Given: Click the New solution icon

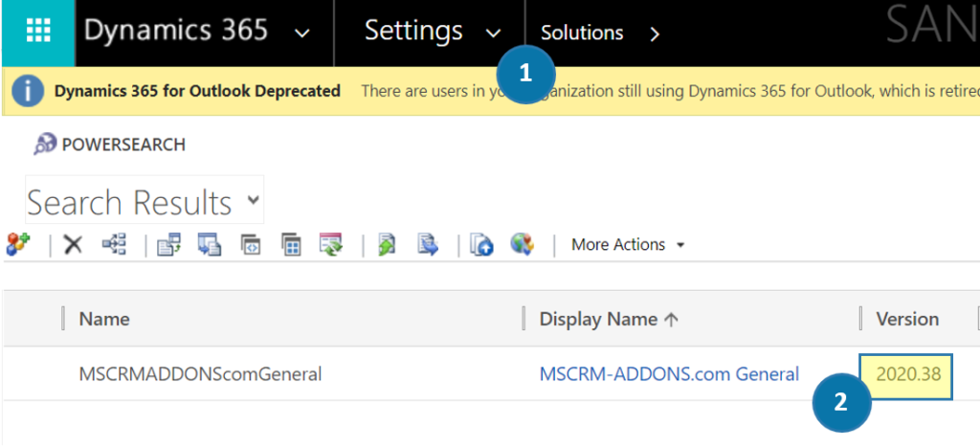Looking at the screenshot, I should pyautogui.click(x=18, y=244).
